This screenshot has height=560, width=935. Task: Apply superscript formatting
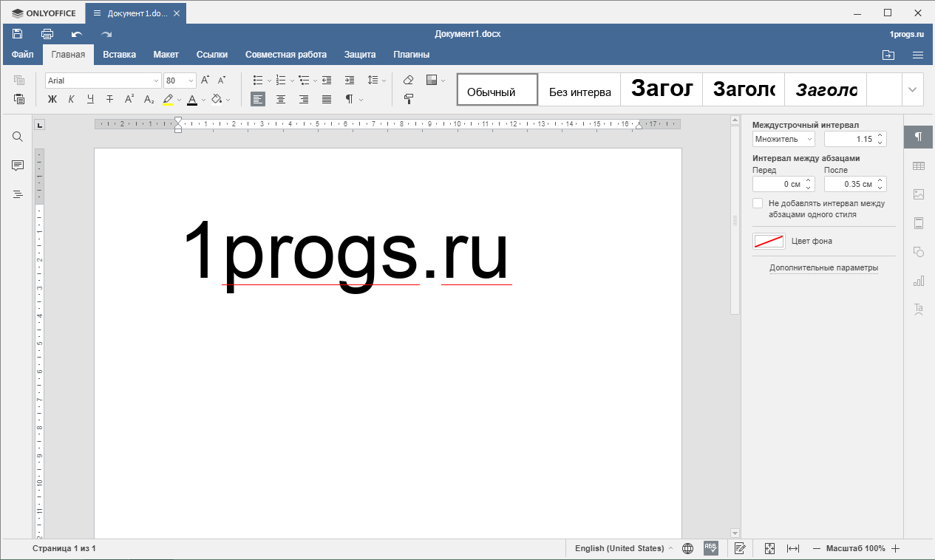coord(129,99)
